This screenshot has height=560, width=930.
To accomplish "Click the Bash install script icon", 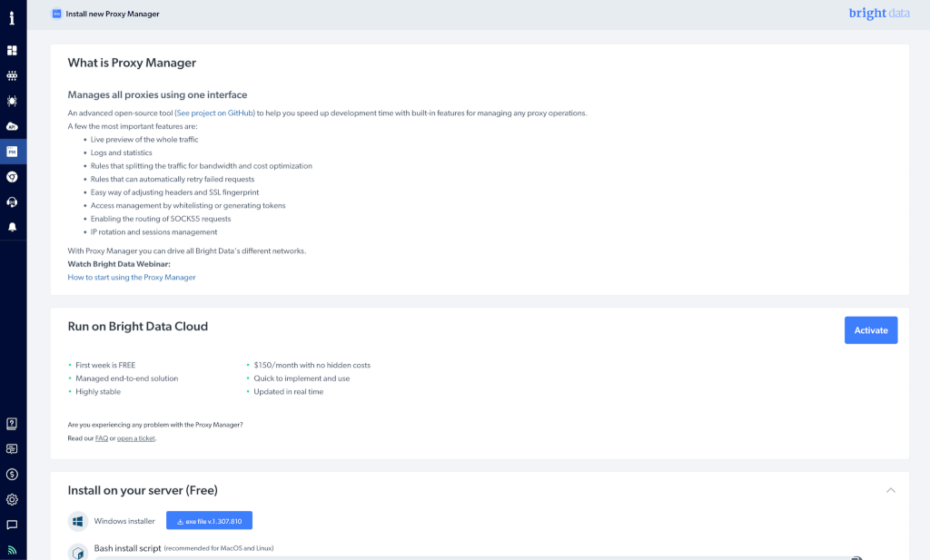I will pyautogui.click(x=78, y=552).
